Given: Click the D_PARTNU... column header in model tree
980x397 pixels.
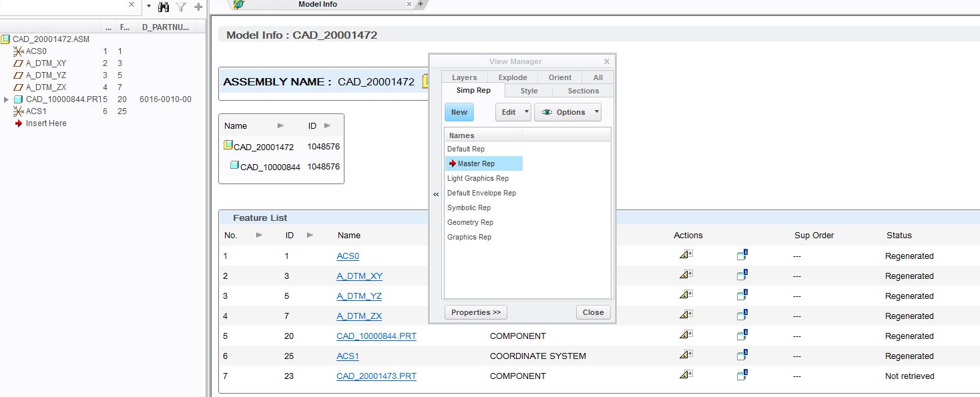Looking at the screenshot, I should (x=166, y=27).
